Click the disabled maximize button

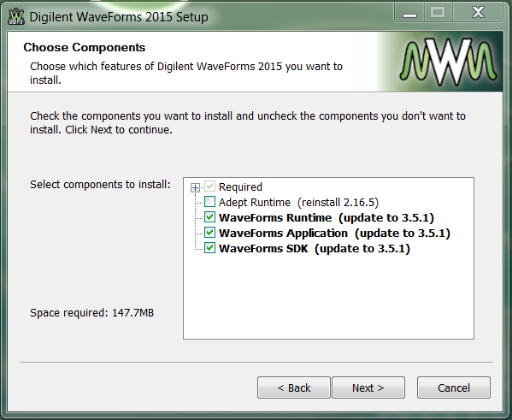(438, 14)
